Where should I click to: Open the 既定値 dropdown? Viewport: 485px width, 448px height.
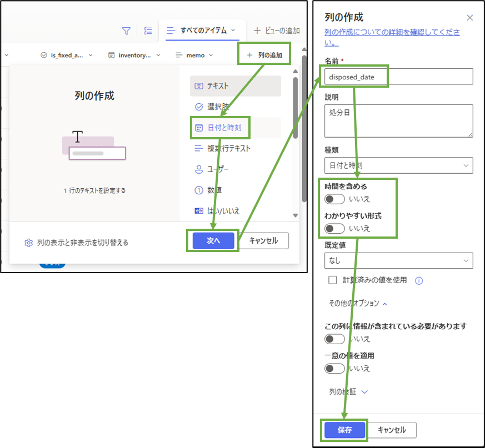point(399,260)
